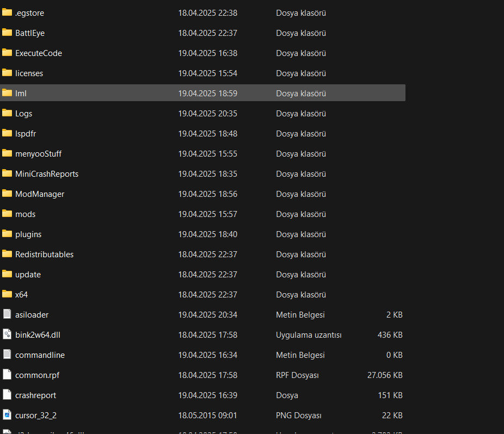Select the lspdfr folder

26,133
